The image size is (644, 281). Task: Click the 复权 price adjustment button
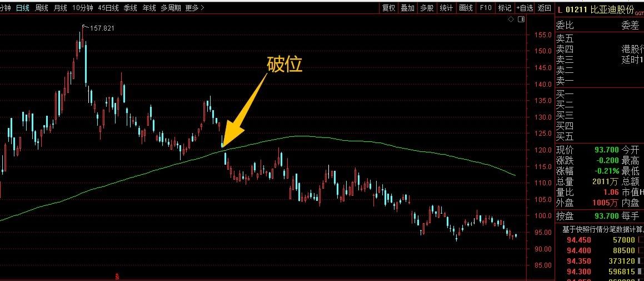tap(388, 8)
